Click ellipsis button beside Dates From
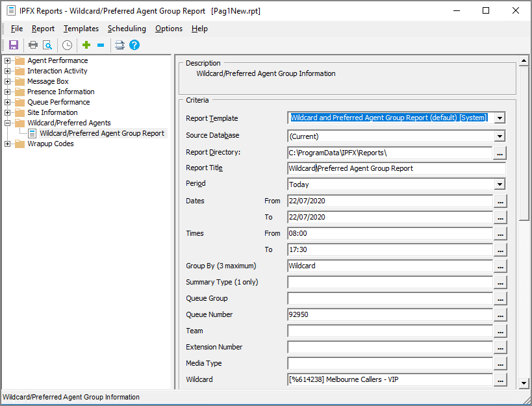The width and height of the screenshot is (532, 406). pos(500,201)
